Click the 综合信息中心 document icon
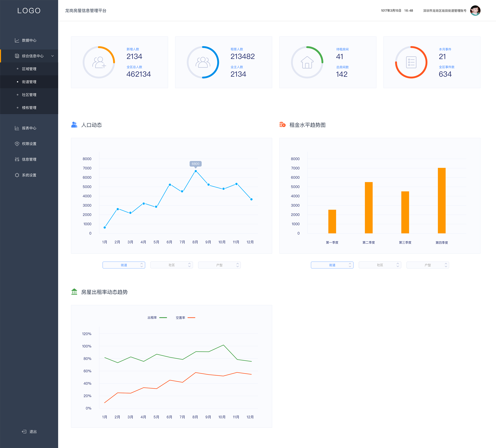This screenshot has width=496, height=448. tap(17, 56)
